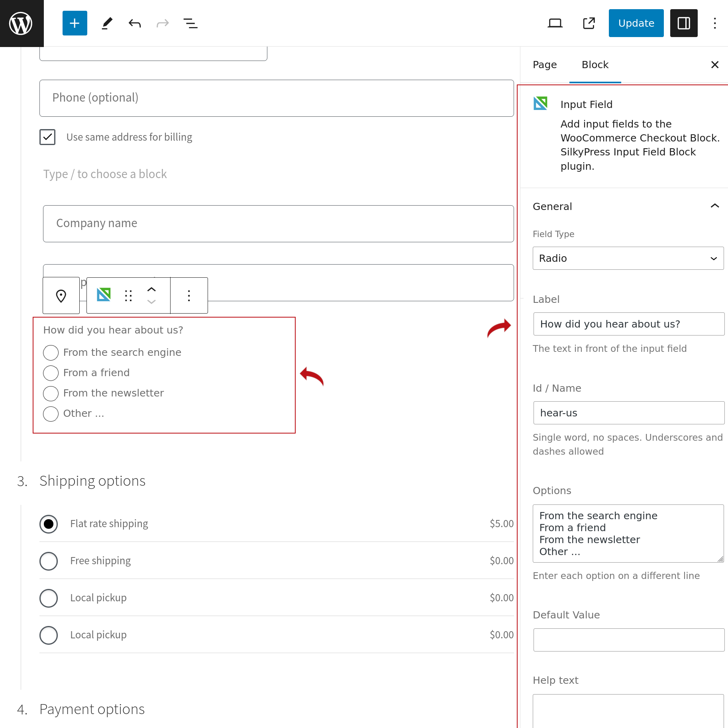
Task: Click the WordPress logo icon
Action: tap(21, 23)
